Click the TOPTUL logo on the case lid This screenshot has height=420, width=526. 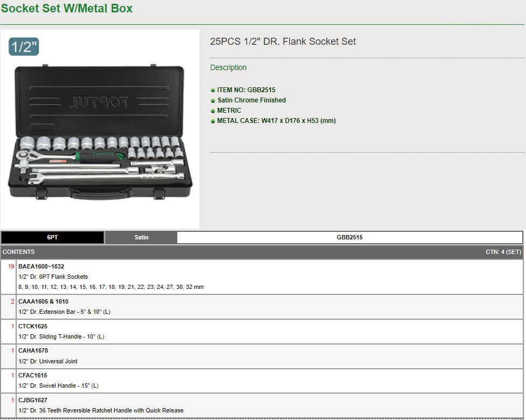[100, 102]
